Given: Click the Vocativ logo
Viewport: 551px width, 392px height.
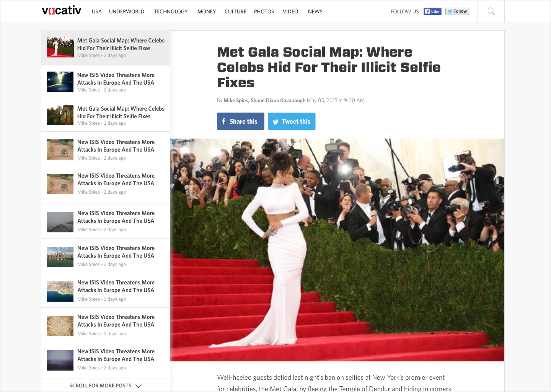Looking at the screenshot, I should coord(62,11).
